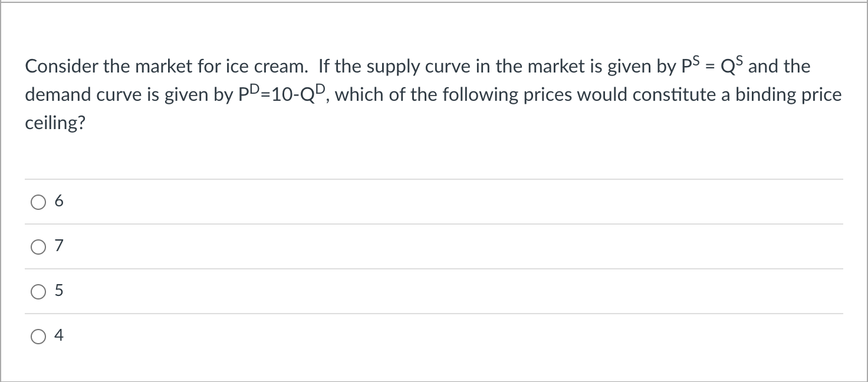Select the radio button for answer 4

[38, 336]
